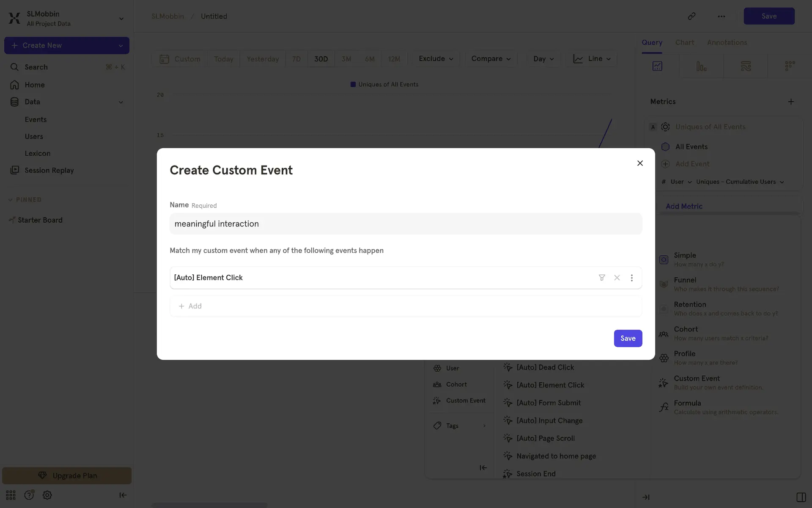Open the apps grid icon in bottom-left
Image resolution: width=812 pixels, height=508 pixels.
click(11, 495)
